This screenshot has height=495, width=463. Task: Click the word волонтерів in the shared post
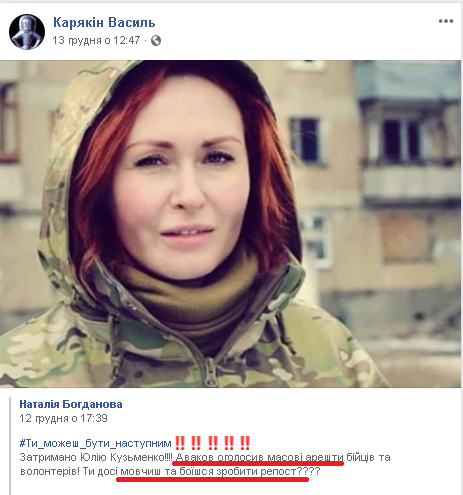48,471
